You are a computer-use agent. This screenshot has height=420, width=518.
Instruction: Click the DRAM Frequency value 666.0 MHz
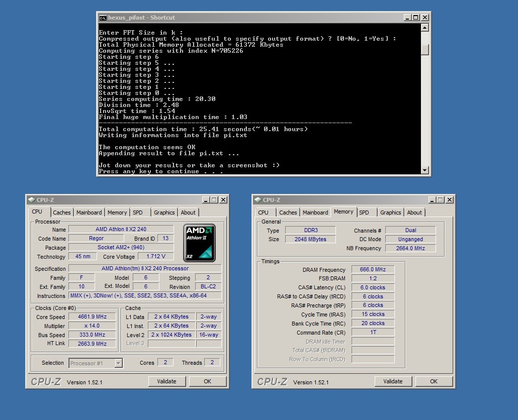click(x=373, y=269)
